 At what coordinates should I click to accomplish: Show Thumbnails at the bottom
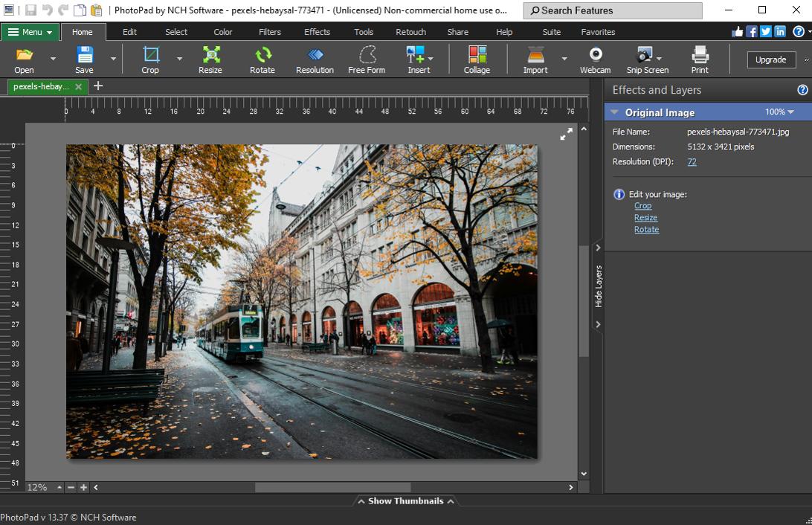[x=405, y=500]
